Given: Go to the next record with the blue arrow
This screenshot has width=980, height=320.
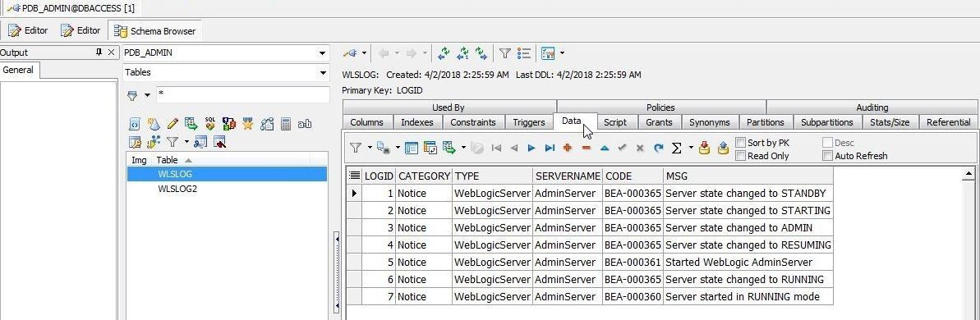Looking at the screenshot, I should [x=531, y=149].
